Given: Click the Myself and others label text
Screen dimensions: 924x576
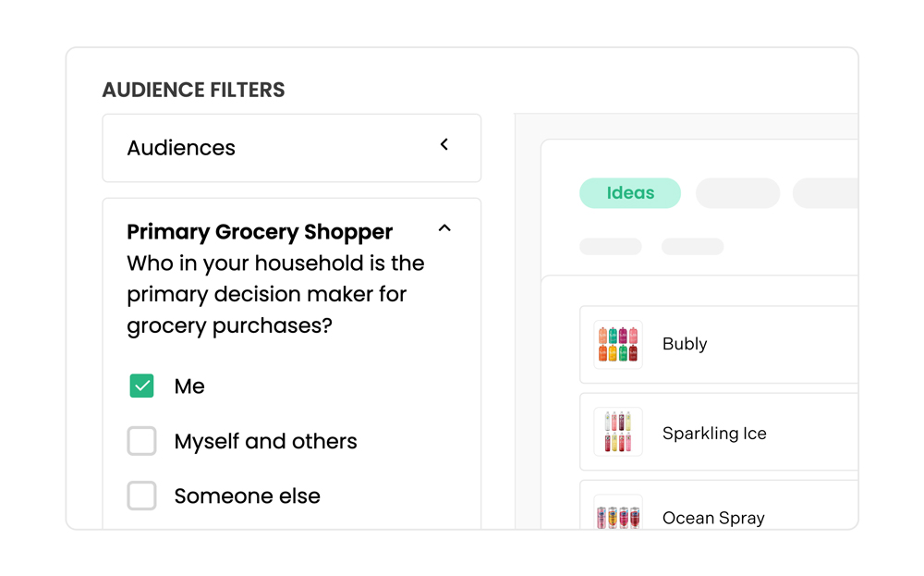Looking at the screenshot, I should [x=265, y=442].
